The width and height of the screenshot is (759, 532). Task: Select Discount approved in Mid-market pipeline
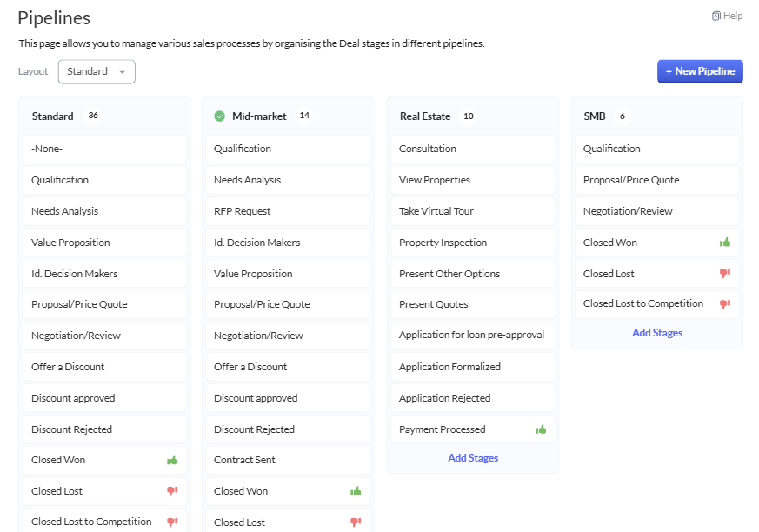[288, 398]
